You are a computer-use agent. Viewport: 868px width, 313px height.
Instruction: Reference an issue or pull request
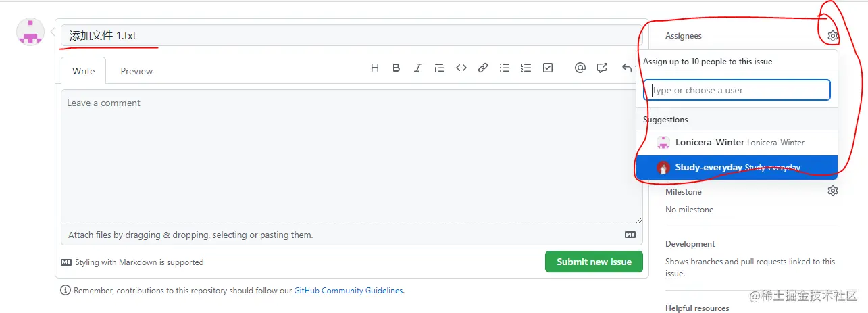(602, 68)
